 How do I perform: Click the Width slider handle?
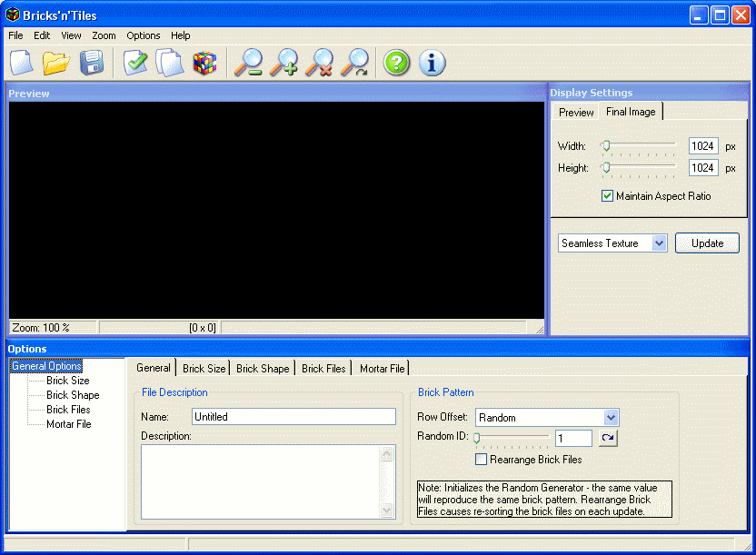click(605, 145)
